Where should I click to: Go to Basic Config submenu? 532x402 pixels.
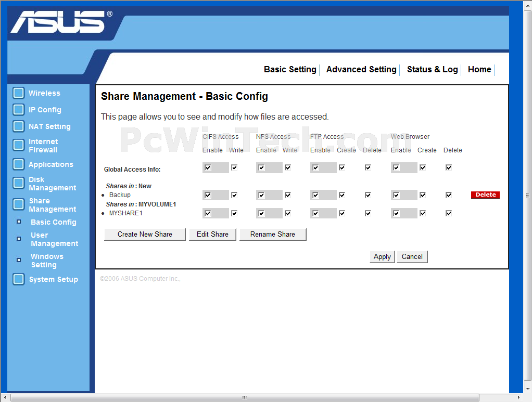54,222
